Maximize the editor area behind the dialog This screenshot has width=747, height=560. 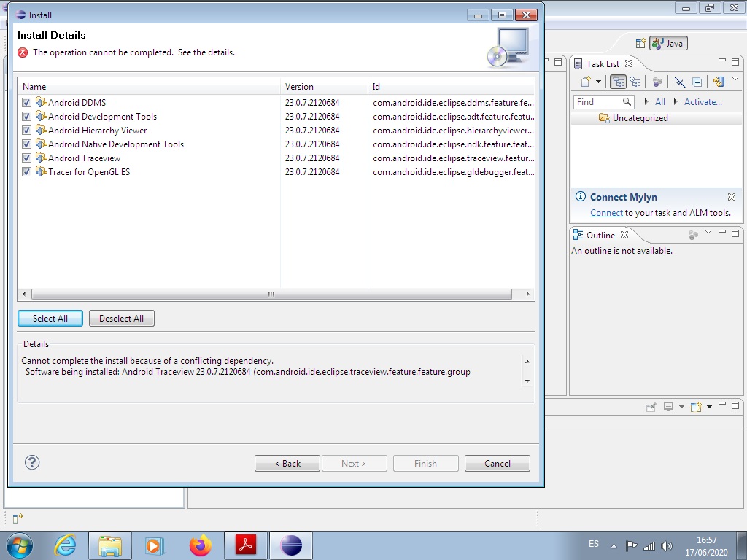(558, 62)
